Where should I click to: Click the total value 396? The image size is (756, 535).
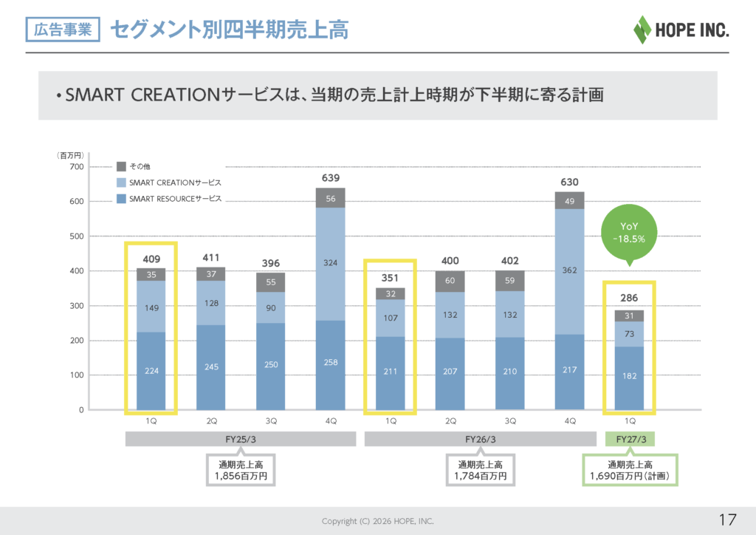click(x=270, y=263)
